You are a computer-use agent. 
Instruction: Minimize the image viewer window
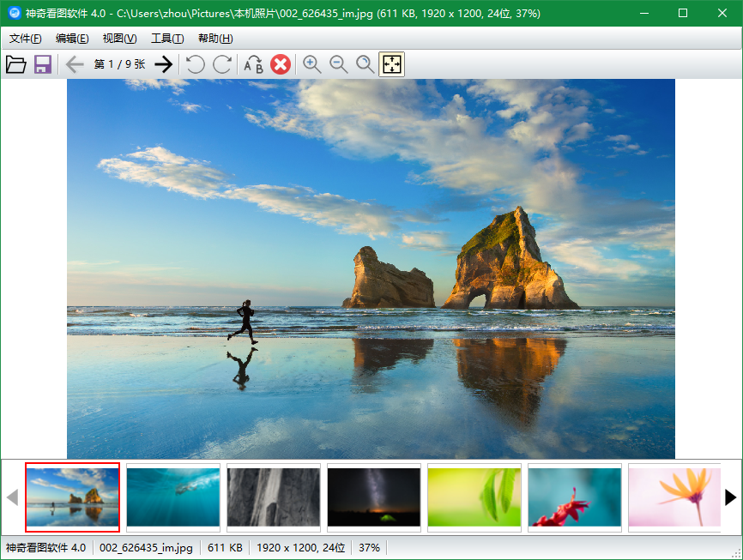644,13
